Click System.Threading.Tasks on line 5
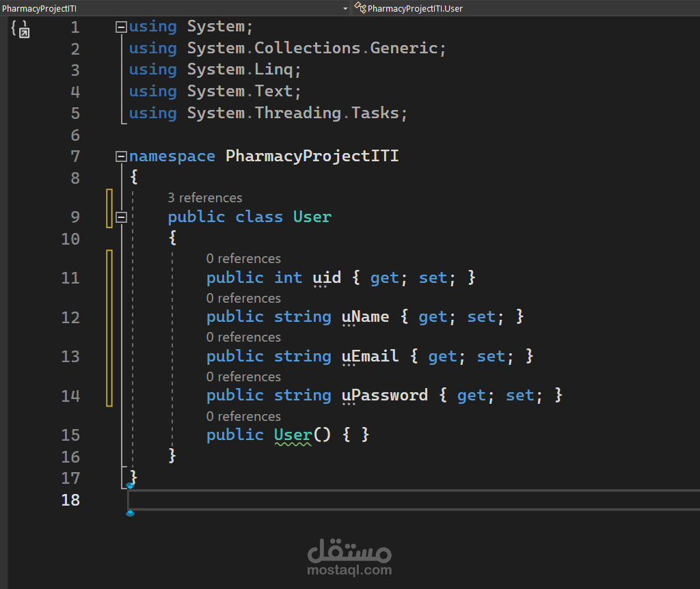 [293, 113]
